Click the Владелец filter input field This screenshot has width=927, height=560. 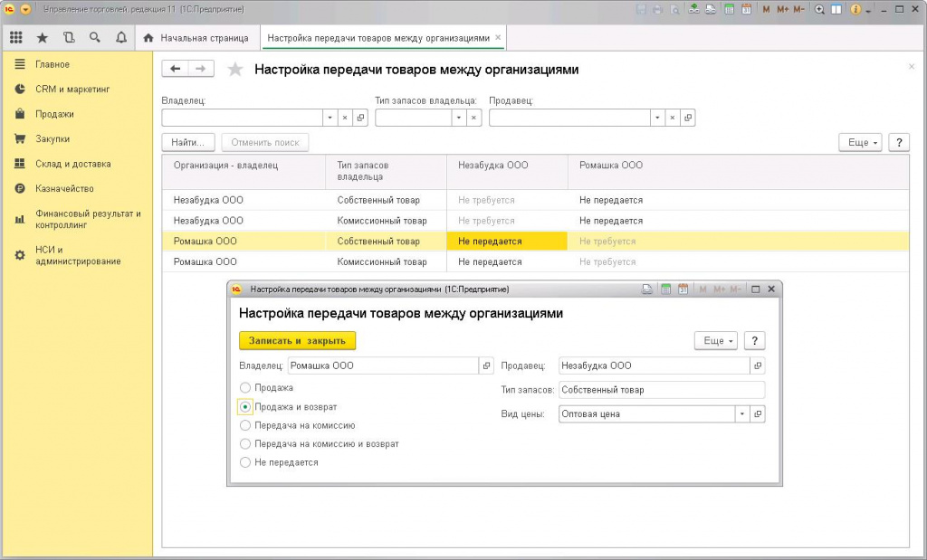243,118
